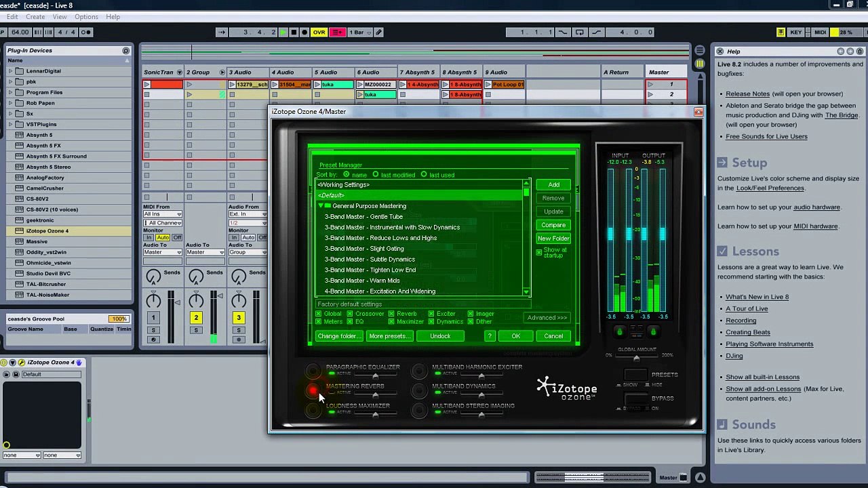Toggle the Follow arrow button
Image resolution: width=868 pixels, height=488 pixels.
click(222, 32)
